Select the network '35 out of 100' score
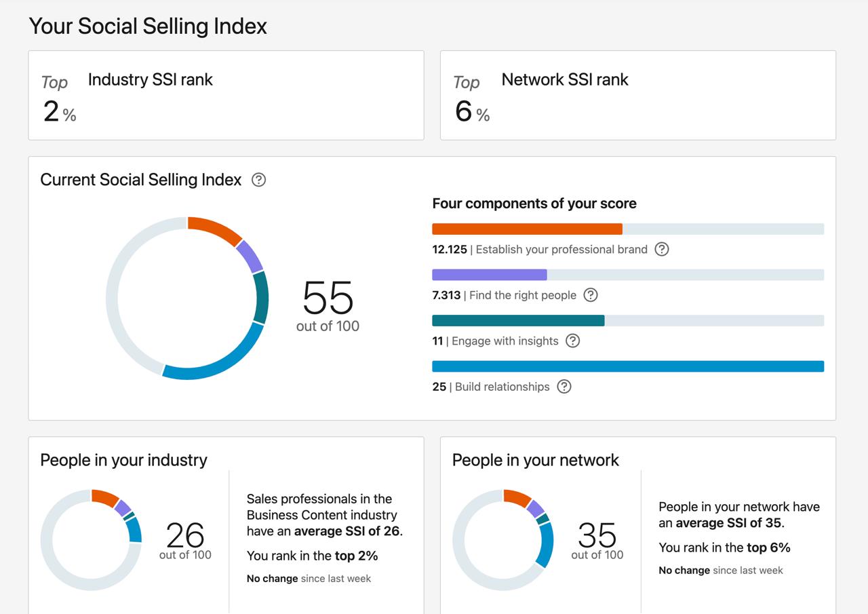The image size is (868, 614). pyautogui.click(x=597, y=541)
